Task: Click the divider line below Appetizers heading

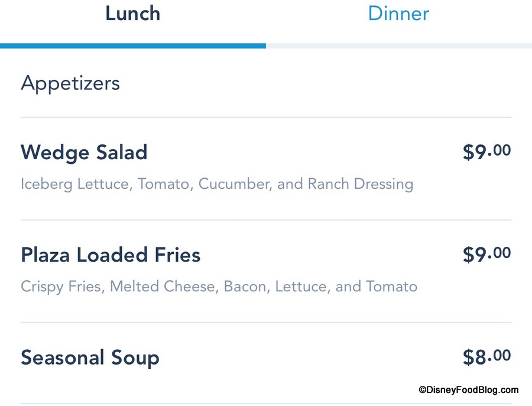Action: point(266,117)
